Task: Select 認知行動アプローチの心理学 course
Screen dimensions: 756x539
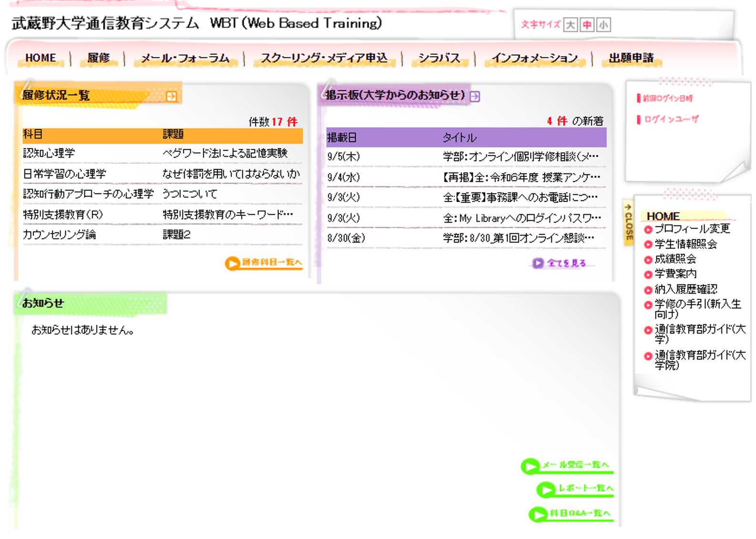Action: pyautogui.click(x=88, y=194)
